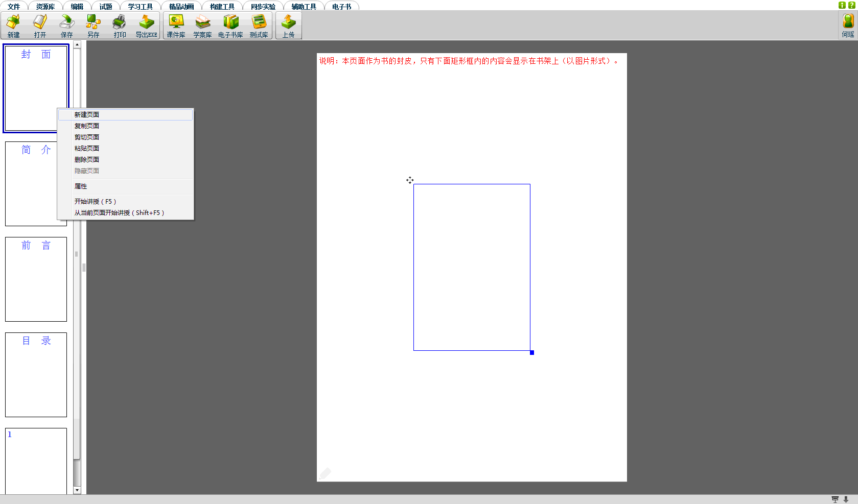Viewport: 858px width, 504px height.
Task: Select 属性 in the context menu
Action: tap(81, 186)
